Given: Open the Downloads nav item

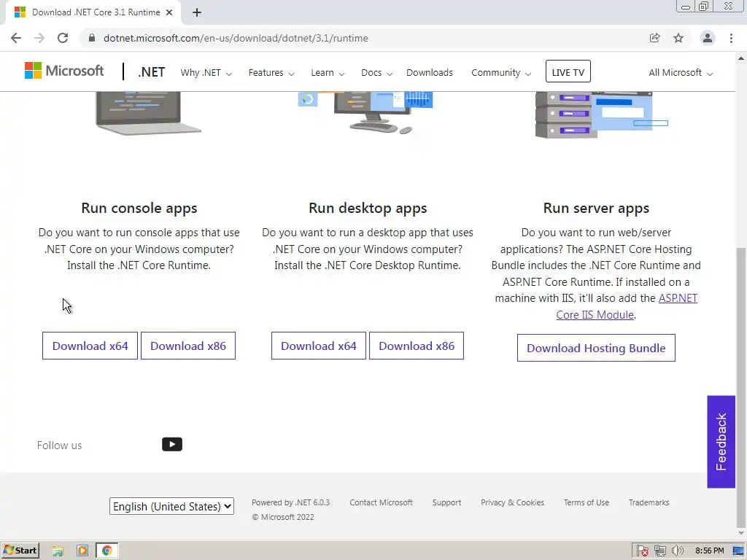Looking at the screenshot, I should pyautogui.click(x=429, y=73).
